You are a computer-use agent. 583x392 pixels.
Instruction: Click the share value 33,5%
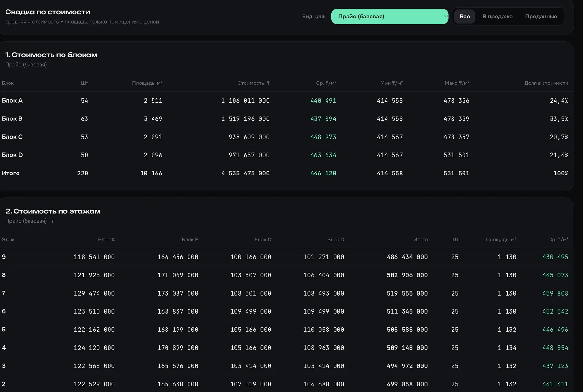(x=559, y=119)
